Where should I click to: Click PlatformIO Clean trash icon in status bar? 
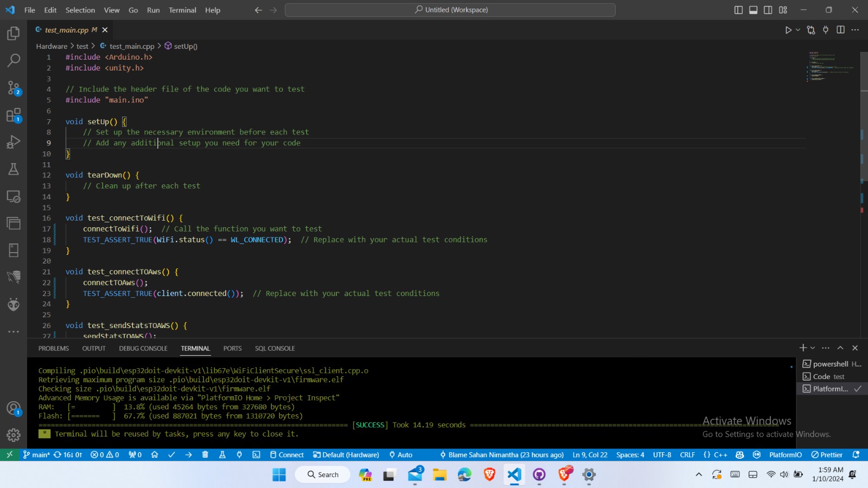205,455
